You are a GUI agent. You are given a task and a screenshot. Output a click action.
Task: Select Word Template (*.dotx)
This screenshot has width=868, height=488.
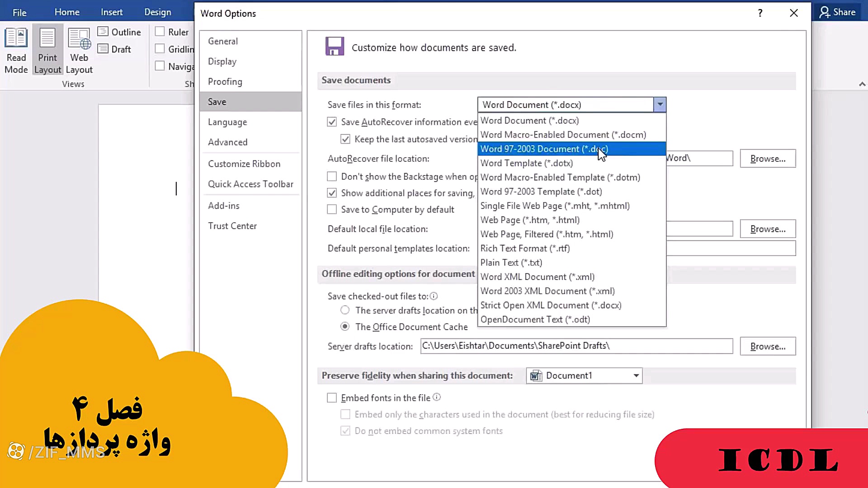572,163
